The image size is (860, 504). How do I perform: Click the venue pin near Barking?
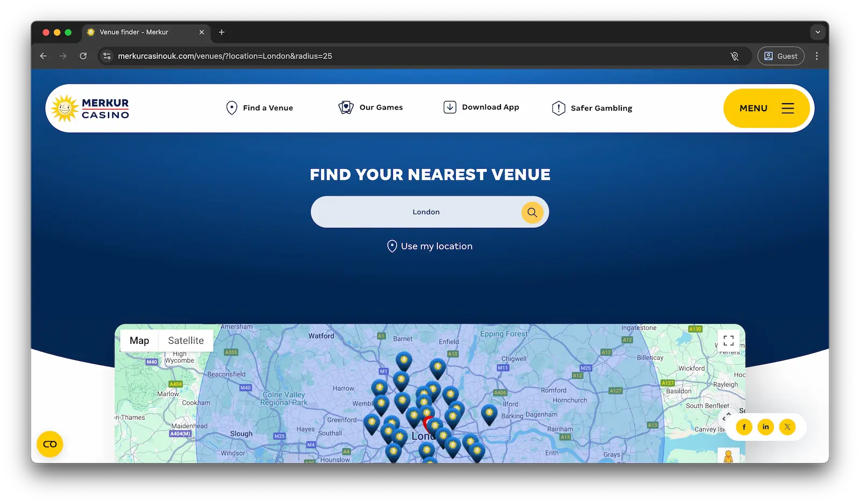489,415
